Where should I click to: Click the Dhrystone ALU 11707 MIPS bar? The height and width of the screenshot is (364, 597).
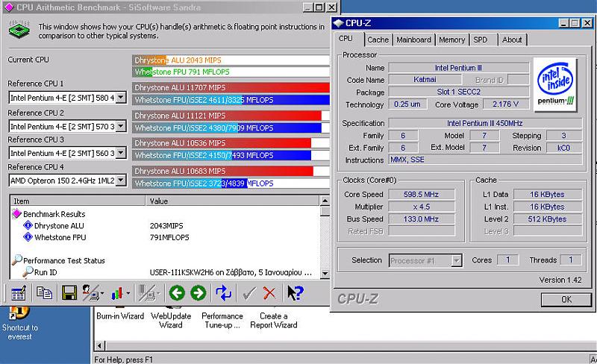231,87
